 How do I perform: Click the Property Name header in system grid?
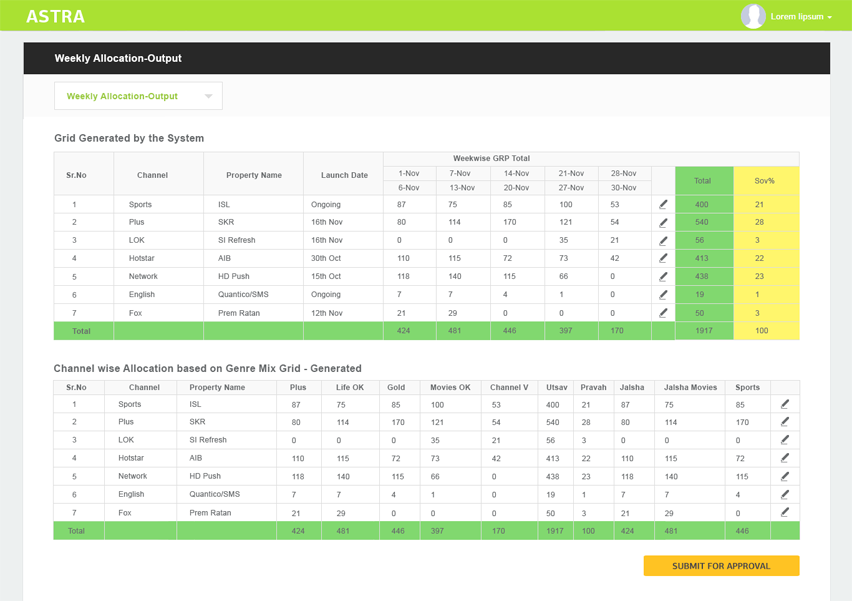254,175
